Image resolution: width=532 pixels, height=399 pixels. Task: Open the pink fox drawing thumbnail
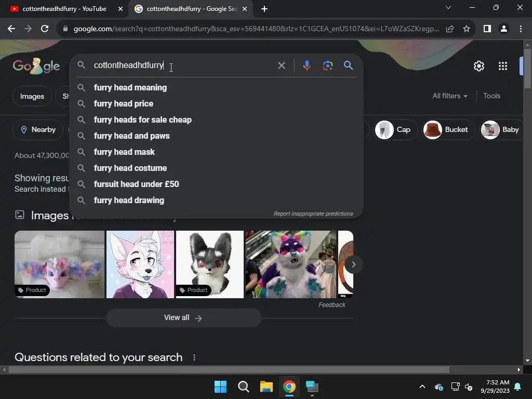[x=140, y=264]
